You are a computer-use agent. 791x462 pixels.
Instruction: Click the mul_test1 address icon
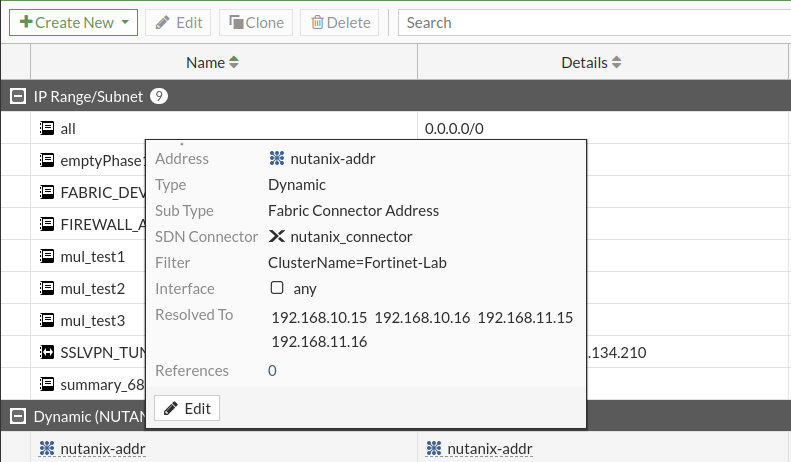pyautogui.click(x=47, y=257)
